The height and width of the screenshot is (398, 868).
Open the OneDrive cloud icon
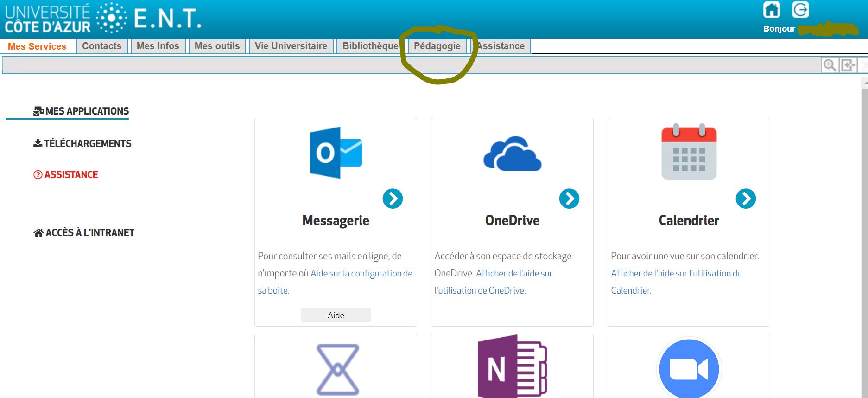pos(512,154)
